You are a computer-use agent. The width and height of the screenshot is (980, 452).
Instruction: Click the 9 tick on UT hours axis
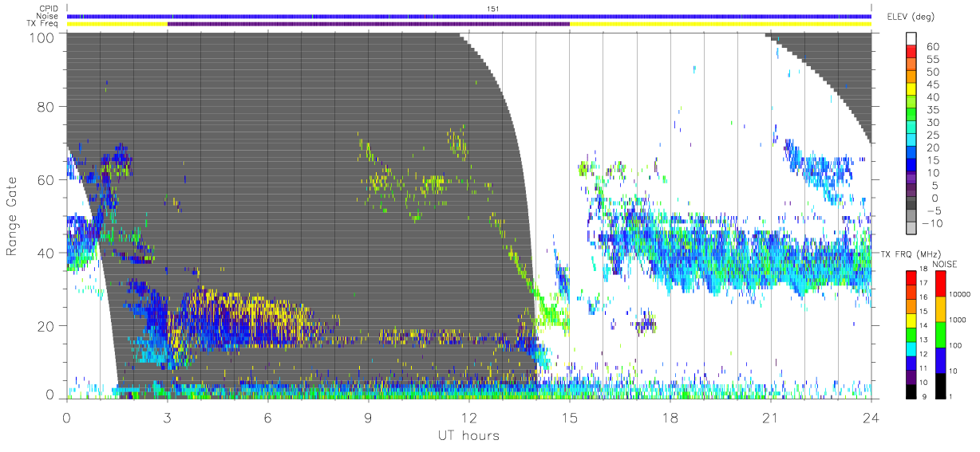tap(369, 417)
